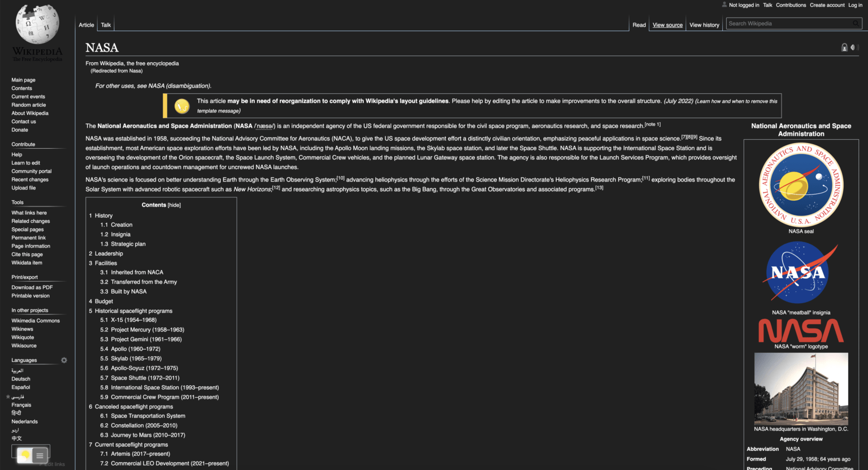
Task: Jump to 3.1 Inherited from NACA
Action: click(x=137, y=273)
